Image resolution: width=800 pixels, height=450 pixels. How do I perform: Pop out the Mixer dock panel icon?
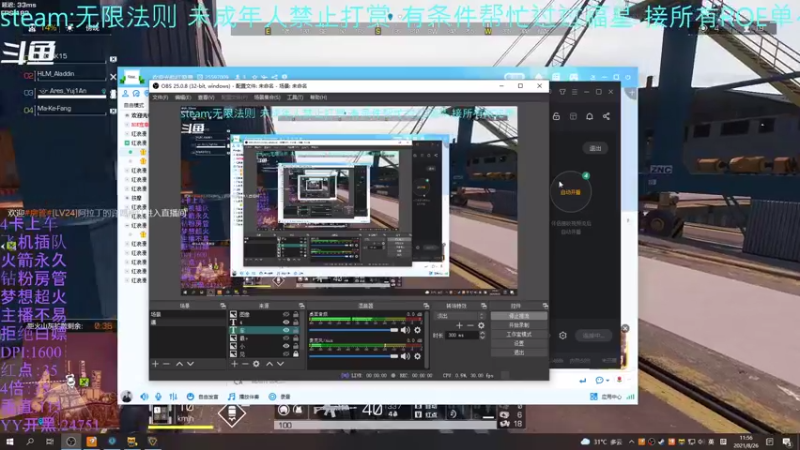pos(426,306)
